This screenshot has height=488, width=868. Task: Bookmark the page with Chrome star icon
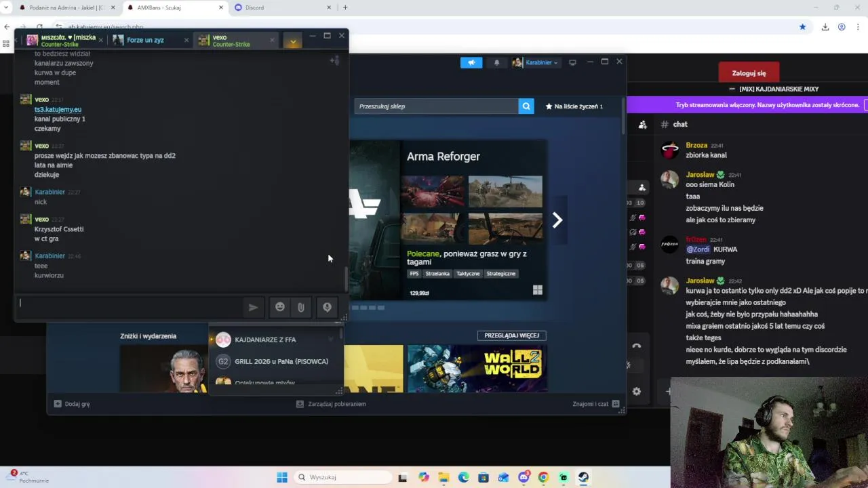(803, 27)
